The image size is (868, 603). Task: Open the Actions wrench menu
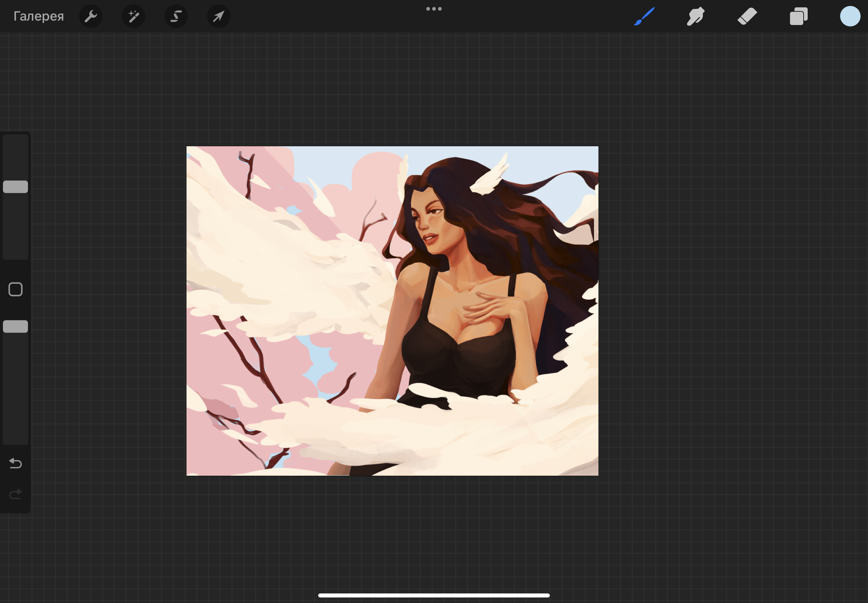coord(91,17)
